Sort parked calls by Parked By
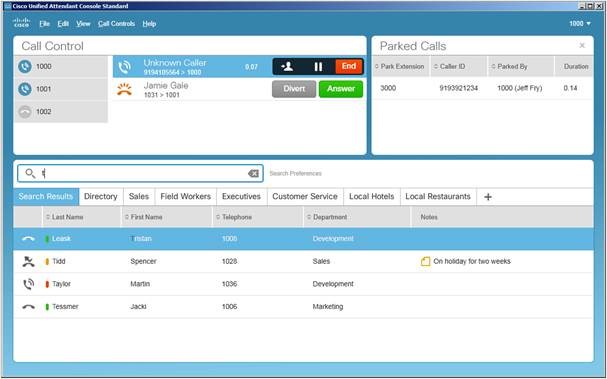This screenshot has width=607, height=379. tap(521, 66)
